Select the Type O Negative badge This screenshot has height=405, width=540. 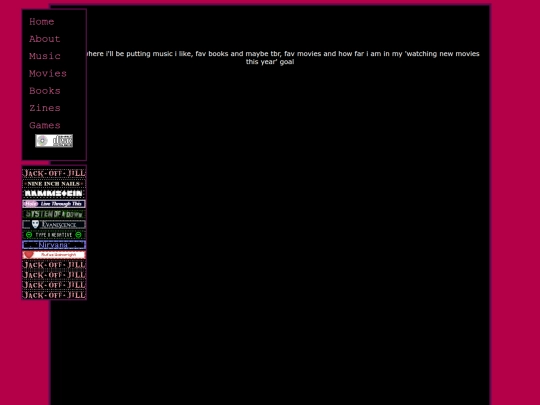[x=54, y=235]
